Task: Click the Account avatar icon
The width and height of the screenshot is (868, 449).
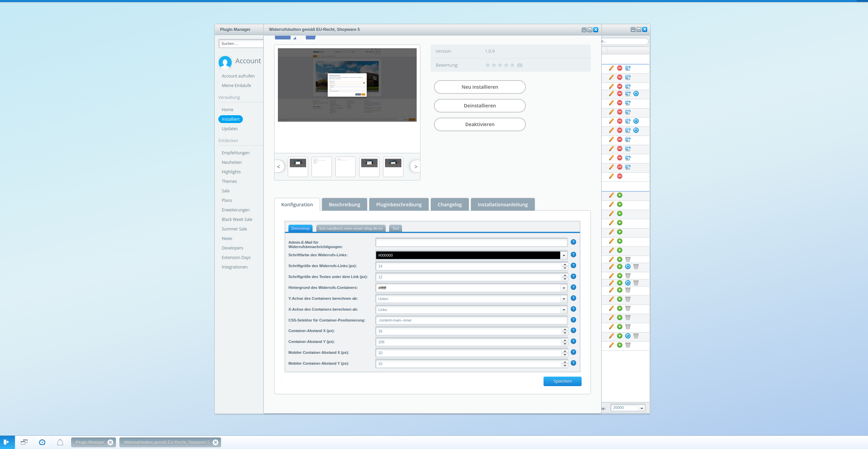Action: [225, 62]
